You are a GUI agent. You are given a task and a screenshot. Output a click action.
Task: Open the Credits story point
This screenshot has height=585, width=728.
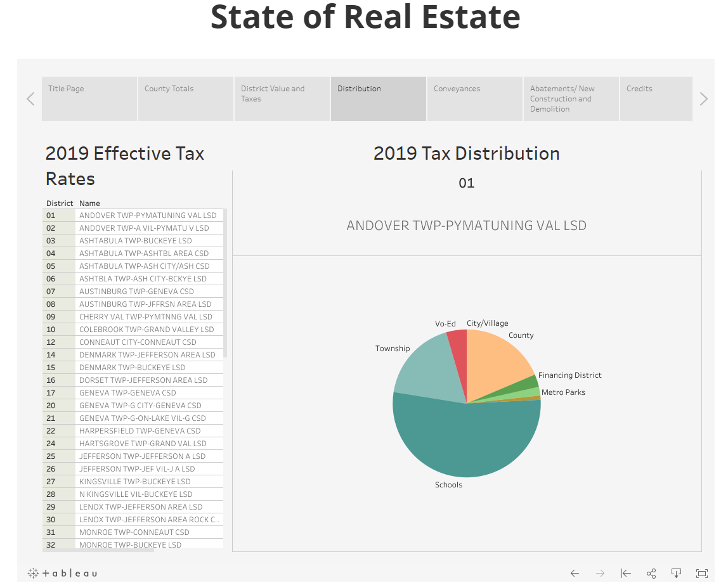(x=656, y=99)
